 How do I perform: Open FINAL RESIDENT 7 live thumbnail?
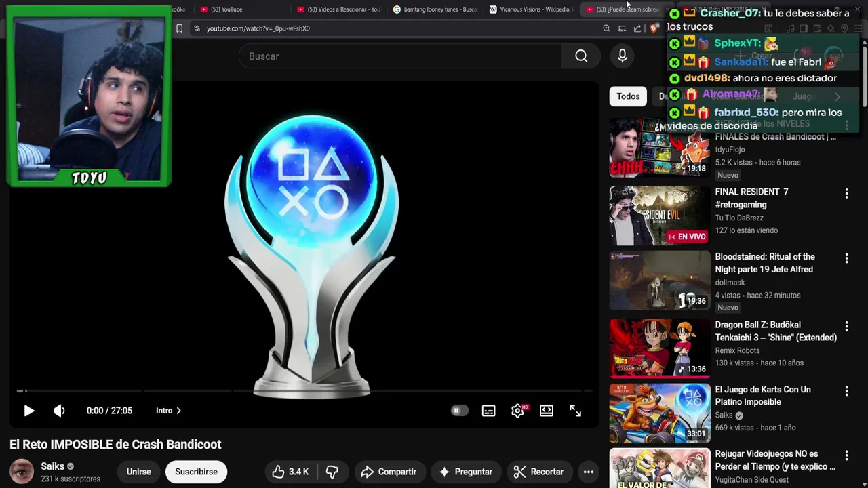659,216
